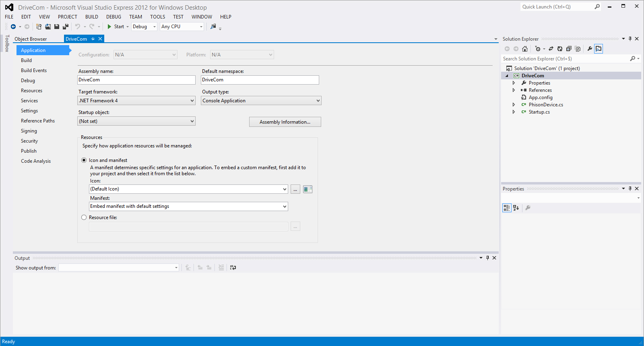Close the DriveCom properties tab
Image resolution: width=644 pixels, height=346 pixels.
pyautogui.click(x=100, y=39)
